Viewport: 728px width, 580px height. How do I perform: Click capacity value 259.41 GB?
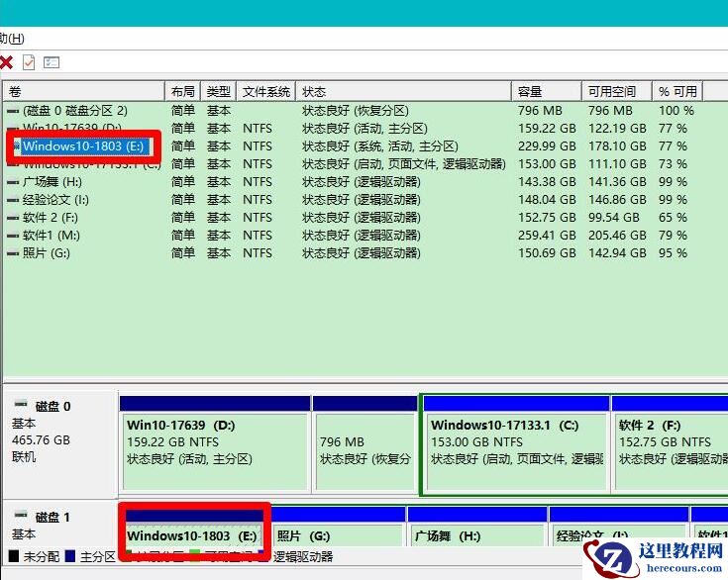[x=547, y=236]
